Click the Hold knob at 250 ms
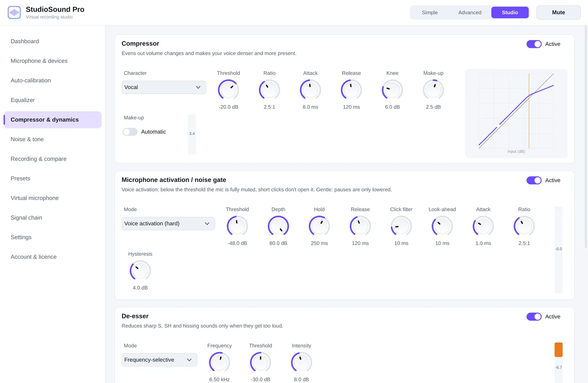 click(319, 226)
